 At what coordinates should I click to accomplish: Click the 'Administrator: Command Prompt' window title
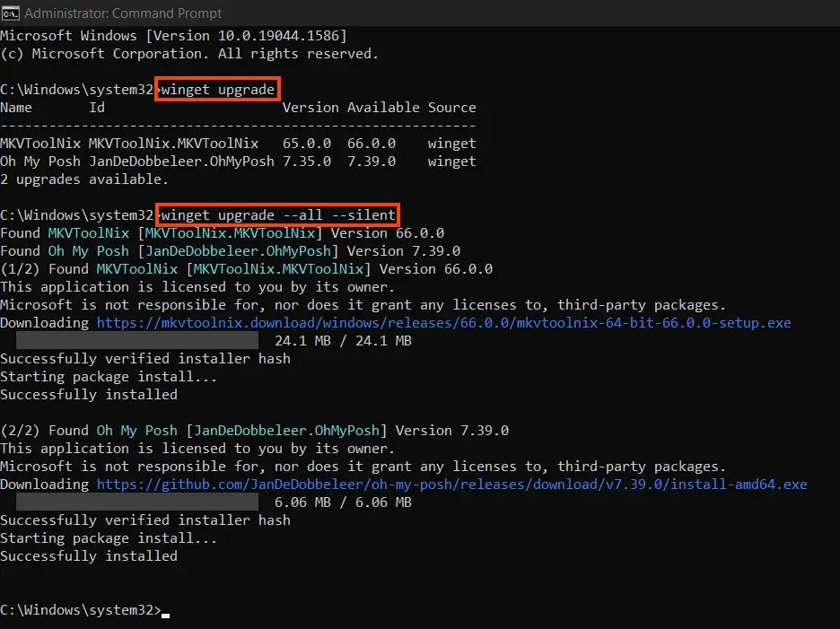coord(123,13)
